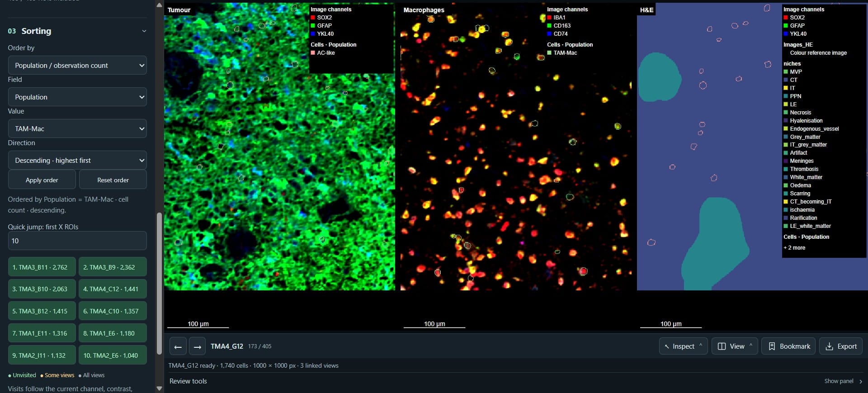Expand the Review tools Show panel
Viewport: 868px width, 393px height.
[x=843, y=381]
